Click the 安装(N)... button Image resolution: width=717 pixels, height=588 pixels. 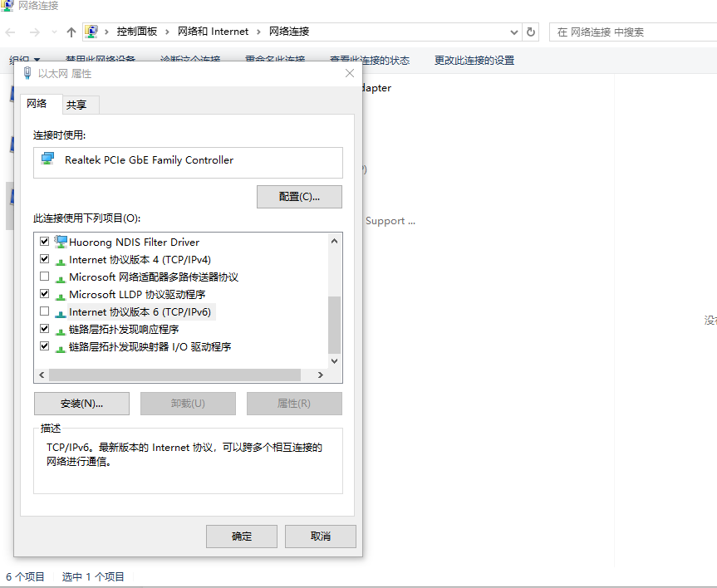[82, 404]
